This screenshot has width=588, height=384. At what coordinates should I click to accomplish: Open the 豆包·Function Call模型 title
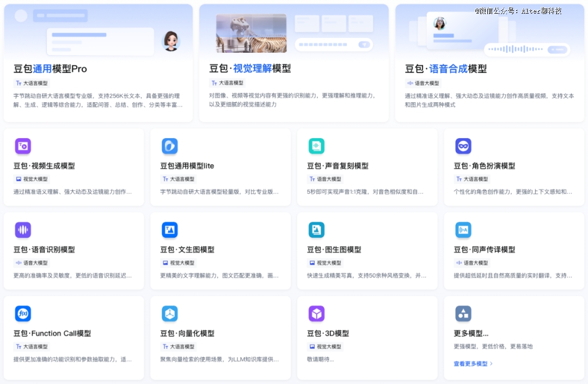(x=52, y=333)
